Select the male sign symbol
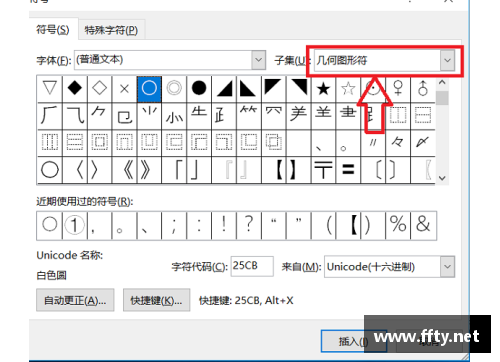This screenshot has width=500, height=362. [423, 88]
